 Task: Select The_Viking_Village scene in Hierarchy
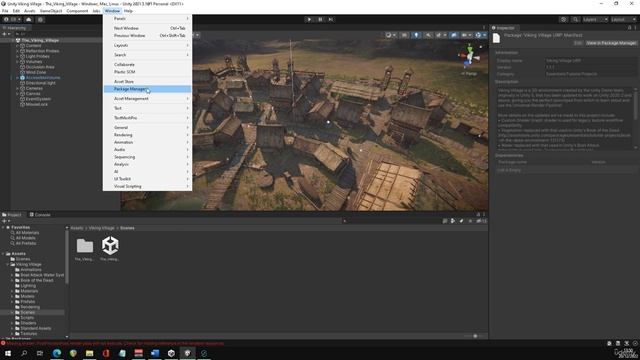coord(40,40)
